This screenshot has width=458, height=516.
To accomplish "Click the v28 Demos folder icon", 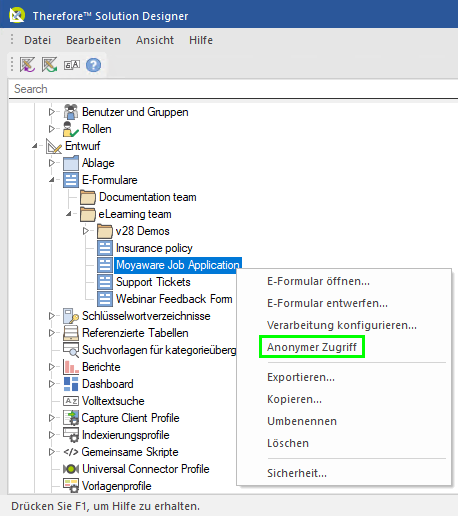I will click(x=105, y=231).
